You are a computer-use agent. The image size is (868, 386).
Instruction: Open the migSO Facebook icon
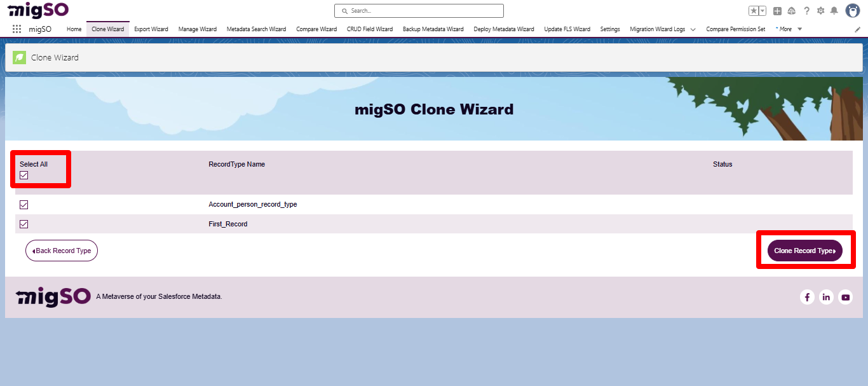[x=807, y=297]
